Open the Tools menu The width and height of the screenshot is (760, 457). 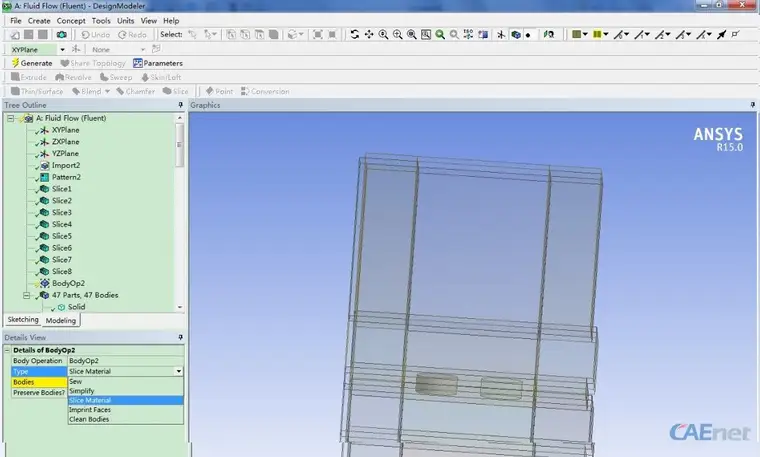click(101, 21)
